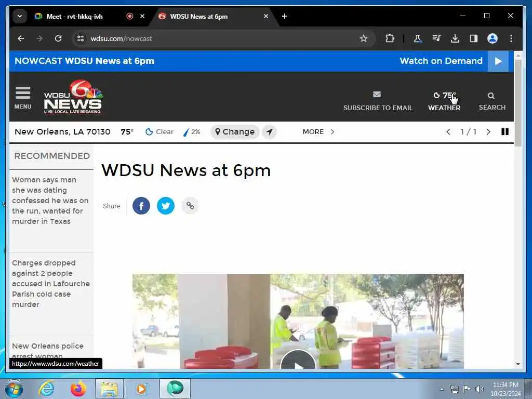This screenshot has width=532, height=399.
Task: Click the page vertical scrollbar thumb
Action: tap(518, 103)
